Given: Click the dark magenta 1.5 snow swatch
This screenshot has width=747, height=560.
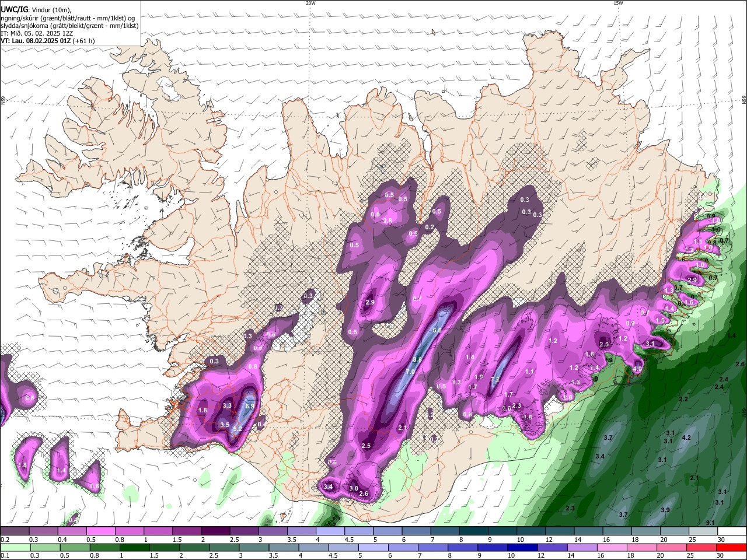Looking at the screenshot, I should pos(187,531).
